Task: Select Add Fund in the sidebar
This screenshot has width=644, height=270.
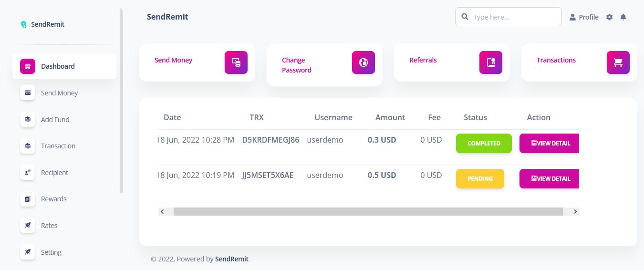Action: [x=55, y=120]
